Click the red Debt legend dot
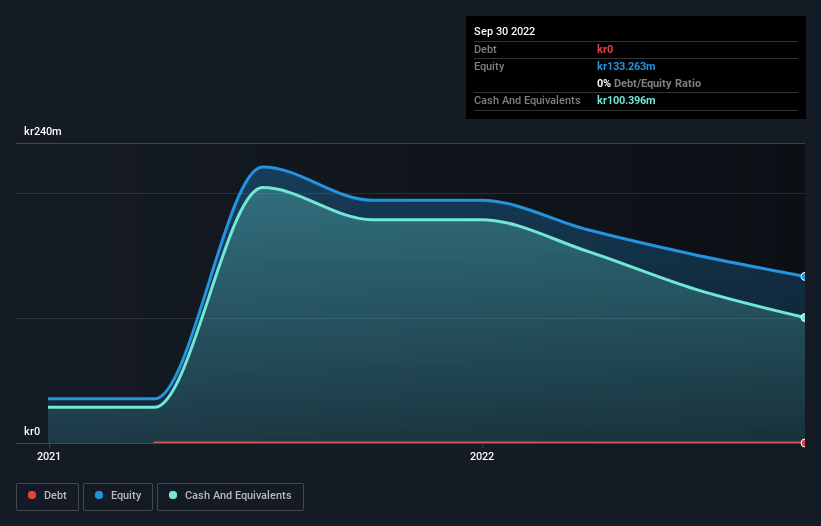Screen dimensions: 821x526 click(x=32, y=495)
